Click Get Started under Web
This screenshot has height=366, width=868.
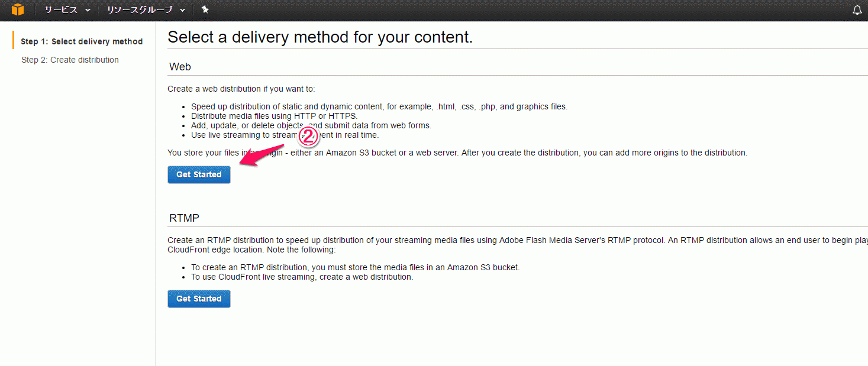[x=199, y=174]
